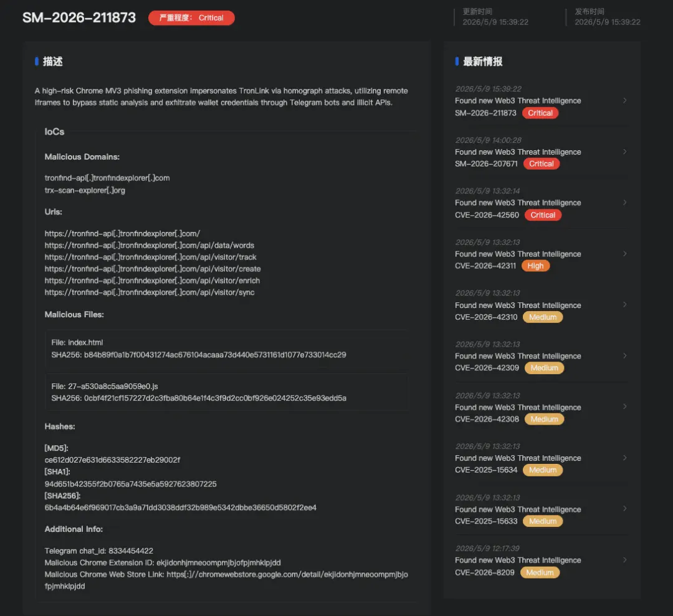The height and width of the screenshot is (616, 673).
Task: Open chevron for CVE-2025-15633 entry
Action: pyautogui.click(x=624, y=509)
